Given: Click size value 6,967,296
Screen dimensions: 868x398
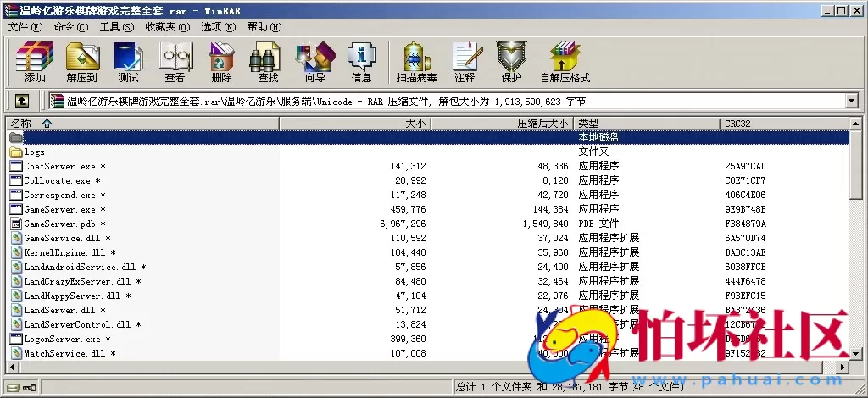Looking at the screenshot, I should tap(403, 224).
